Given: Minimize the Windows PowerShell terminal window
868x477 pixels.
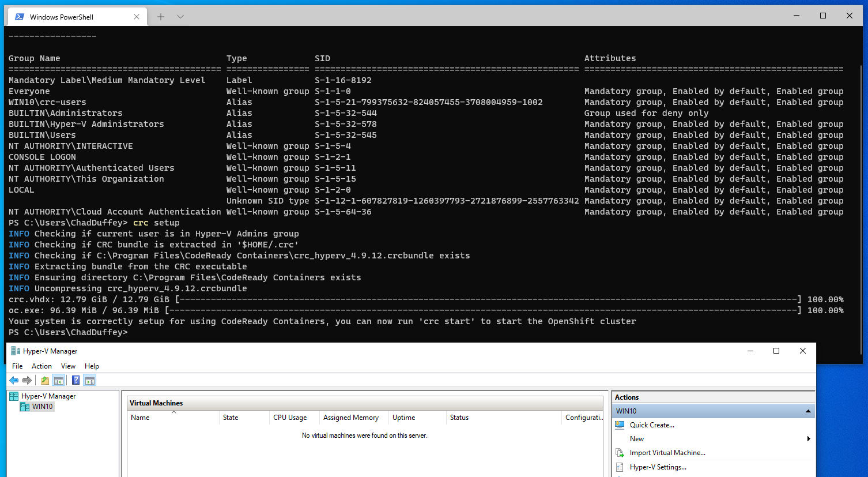Looking at the screenshot, I should 797,16.
